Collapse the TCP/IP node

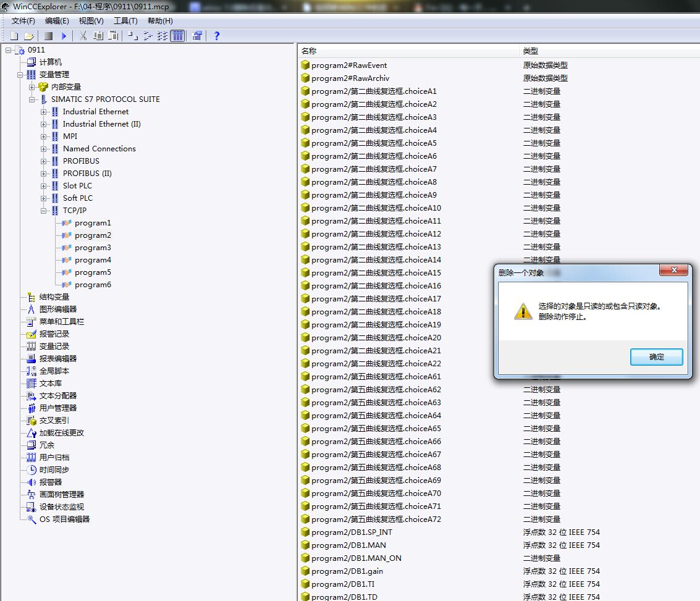(x=43, y=211)
